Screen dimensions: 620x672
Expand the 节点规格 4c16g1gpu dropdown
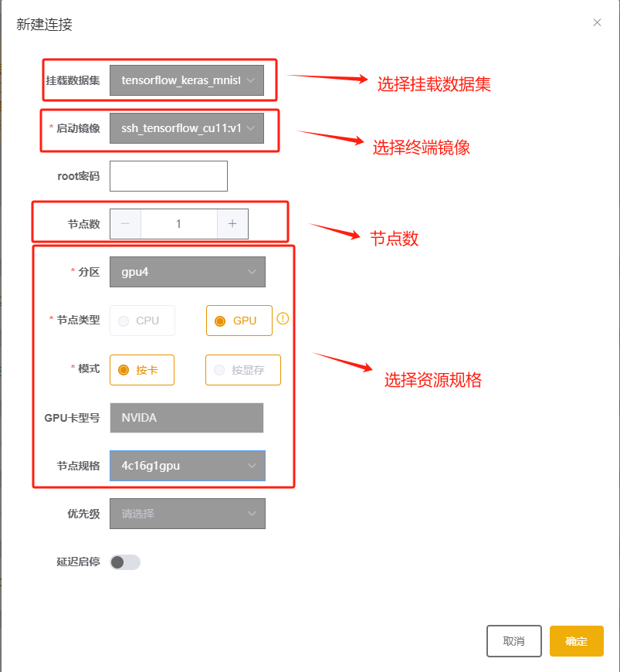(187, 466)
